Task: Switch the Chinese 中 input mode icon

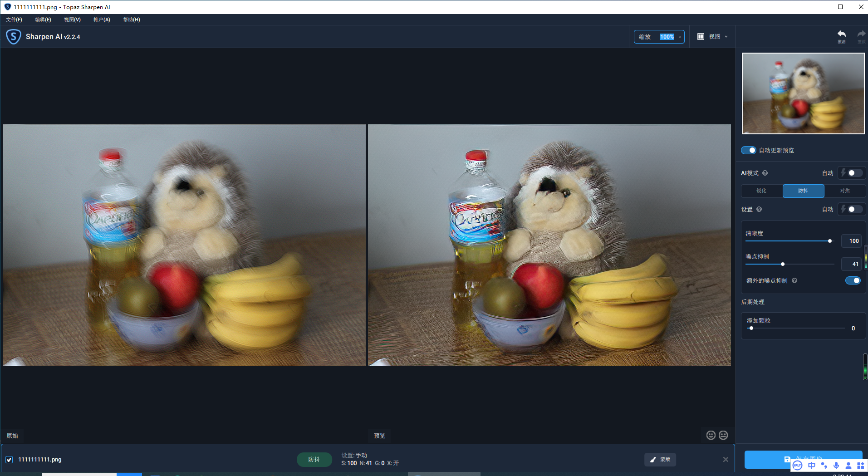Action: click(812, 466)
